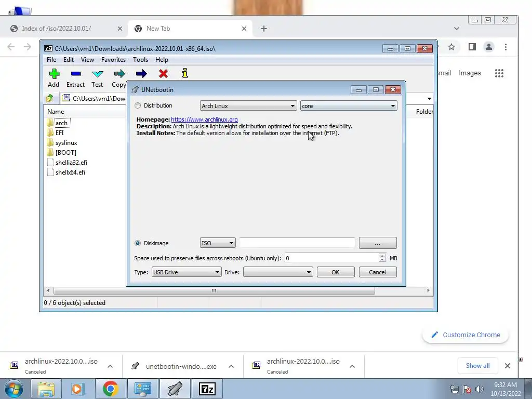Open the Tools menu in 7-Zip
This screenshot has height=399, width=532.
[x=140, y=60]
